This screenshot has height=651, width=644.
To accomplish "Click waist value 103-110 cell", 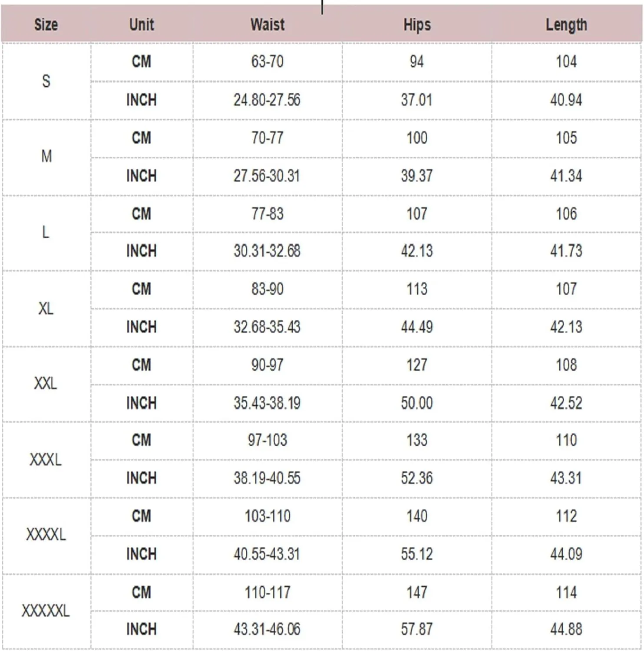I will [x=268, y=516].
